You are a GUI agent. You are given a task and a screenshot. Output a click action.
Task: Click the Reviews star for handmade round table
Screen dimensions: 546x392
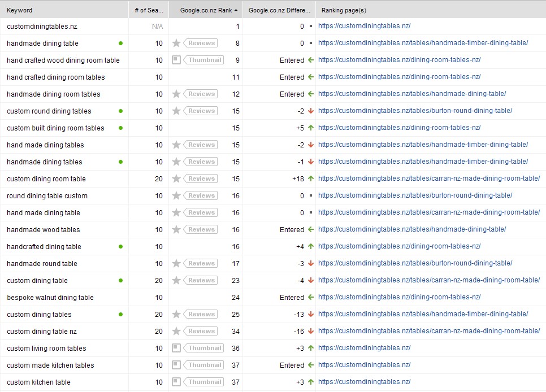[x=176, y=263]
